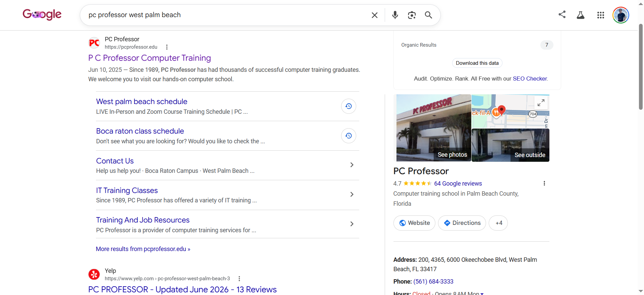Open See photos storefront thumbnail
Viewport: 644px width, 295px height.
click(x=434, y=128)
